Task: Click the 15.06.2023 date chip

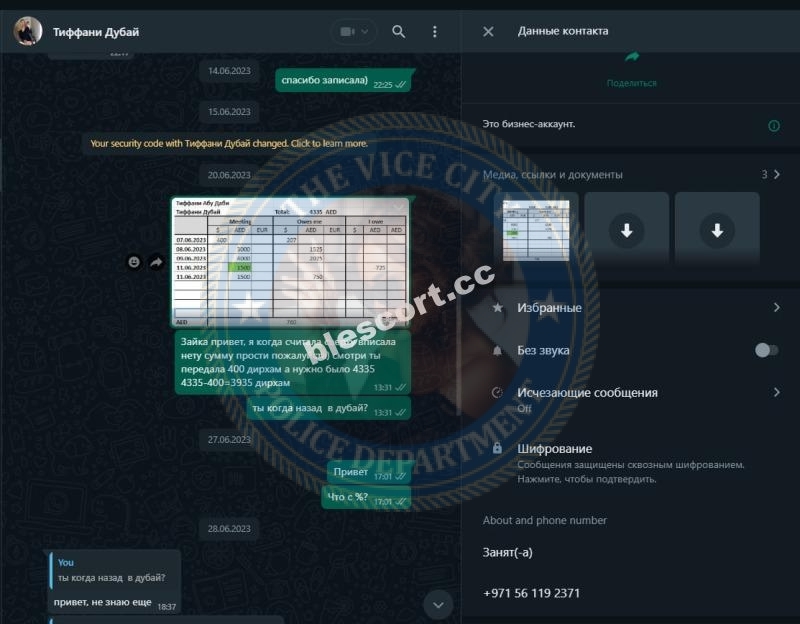Action: pyautogui.click(x=229, y=112)
